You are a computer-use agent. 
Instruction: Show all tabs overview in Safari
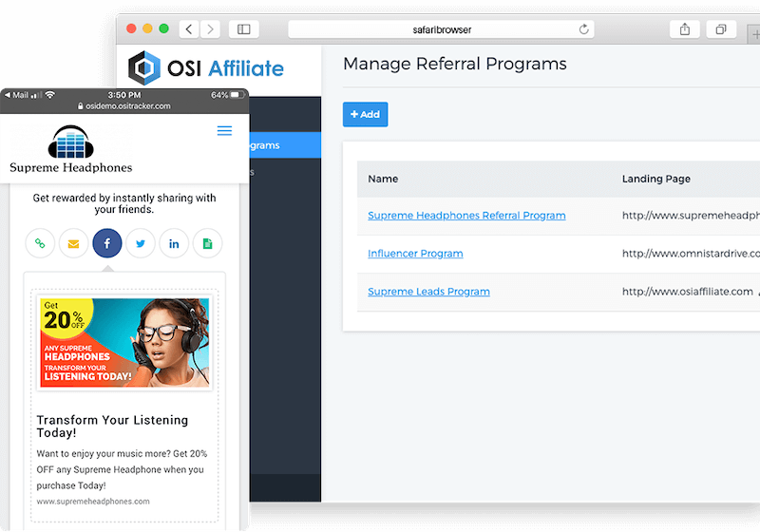(x=720, y=29)
